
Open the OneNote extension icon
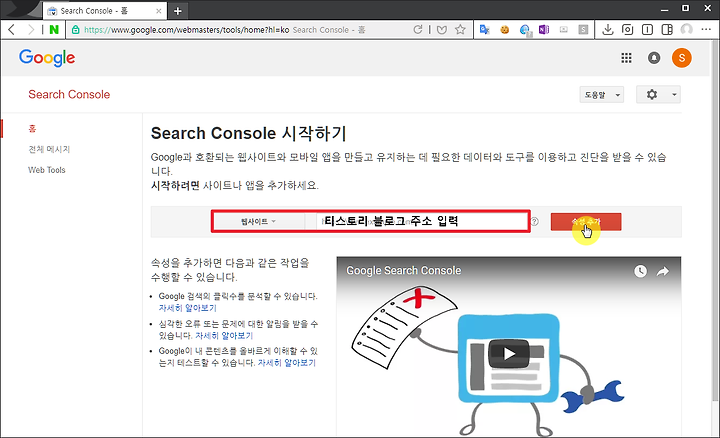click(544, 30)
